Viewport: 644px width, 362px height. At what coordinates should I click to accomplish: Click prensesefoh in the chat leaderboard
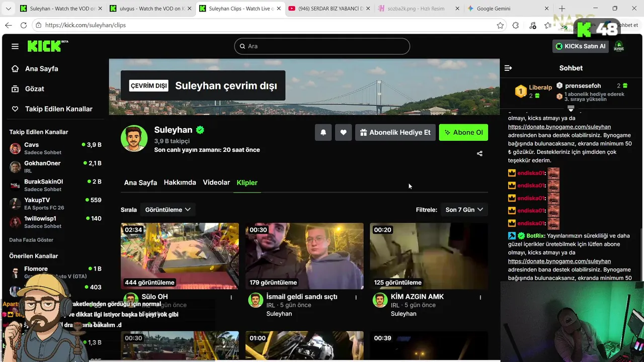pyautogui.click(x=583, y=86)
